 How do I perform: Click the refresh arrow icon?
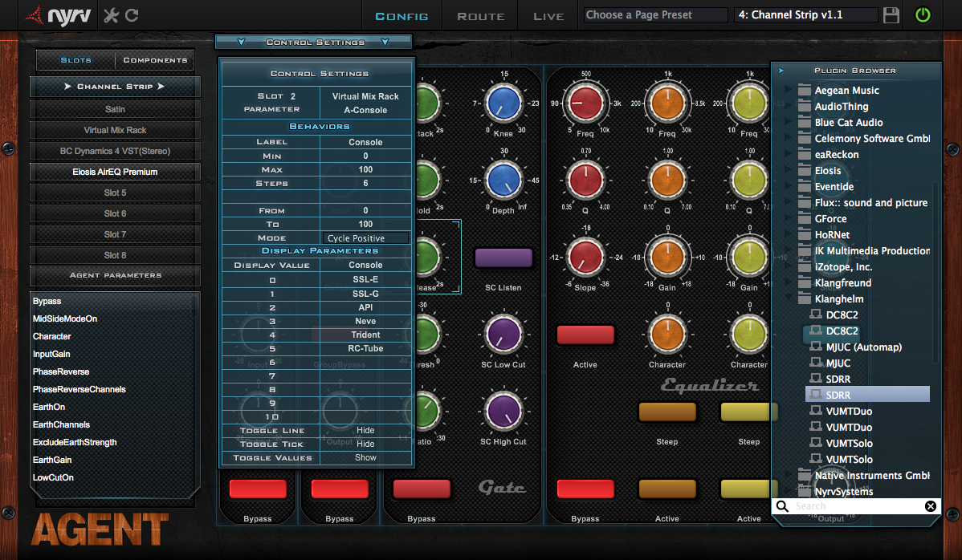coord(132,15)
